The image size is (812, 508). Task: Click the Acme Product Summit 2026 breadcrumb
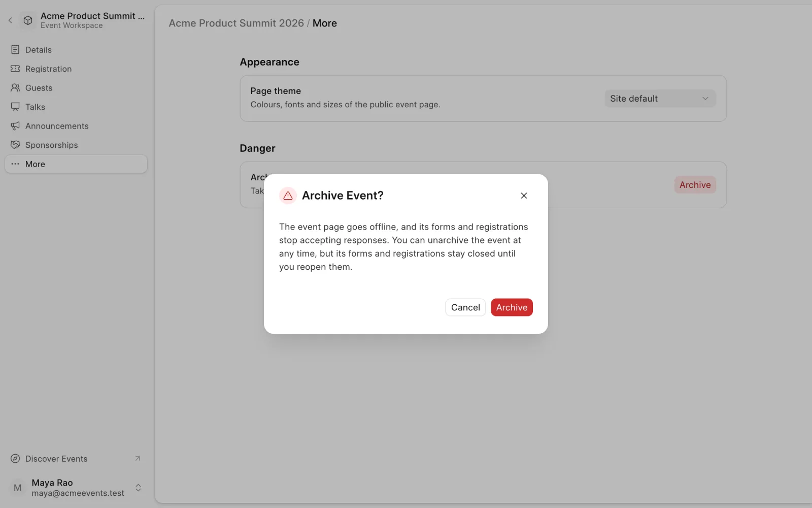click(x=236, y=23)
